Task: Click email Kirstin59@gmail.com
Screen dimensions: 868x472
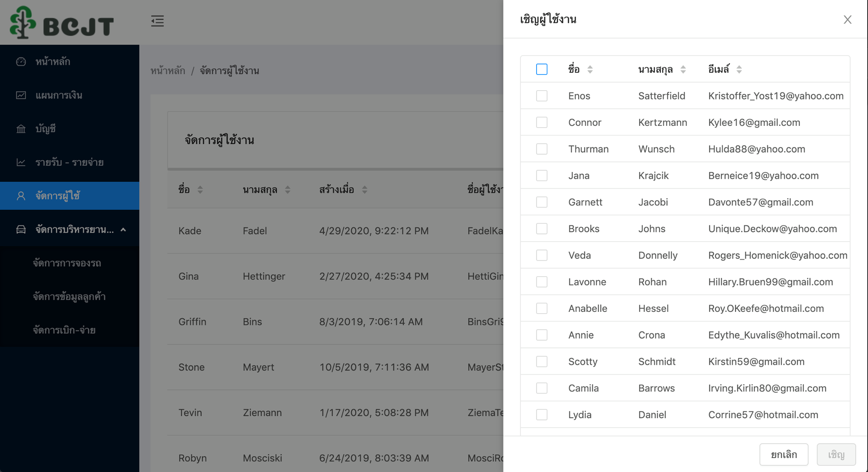Action: [x=756, y=361]
